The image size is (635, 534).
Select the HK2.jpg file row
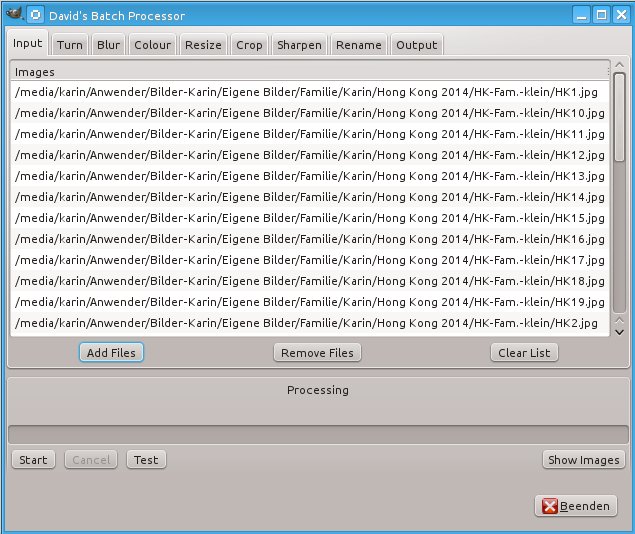coord(310,323)
